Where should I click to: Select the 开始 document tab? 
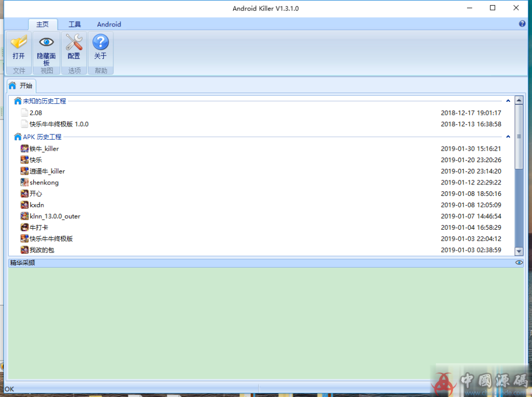tap(21, 86)
